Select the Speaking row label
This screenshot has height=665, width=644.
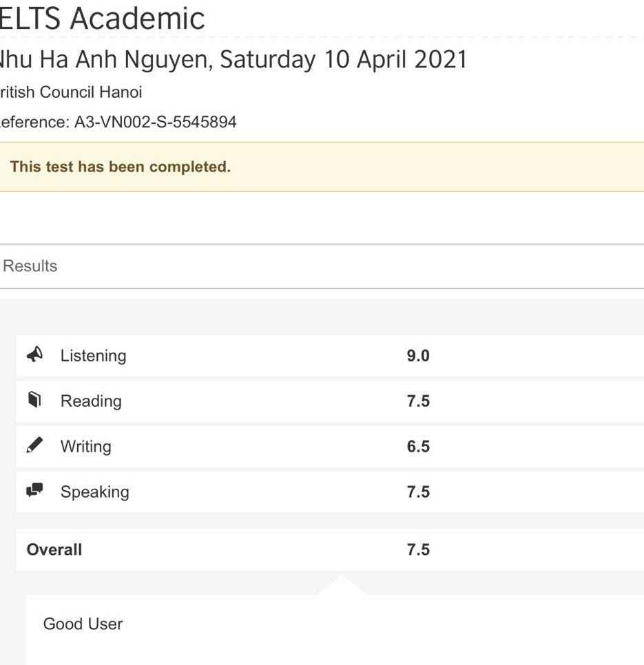(x=94, y=492)
